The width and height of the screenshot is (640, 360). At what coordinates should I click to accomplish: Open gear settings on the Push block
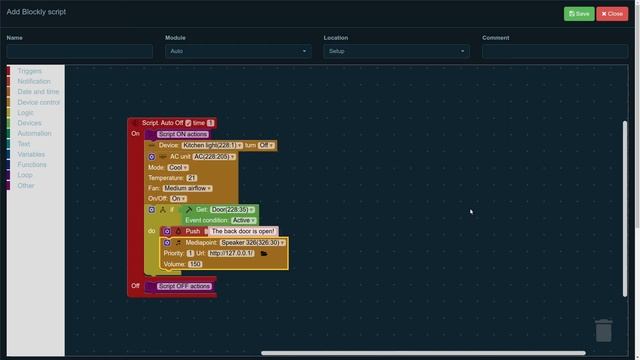pyautogui.click(x=167, y=231)
